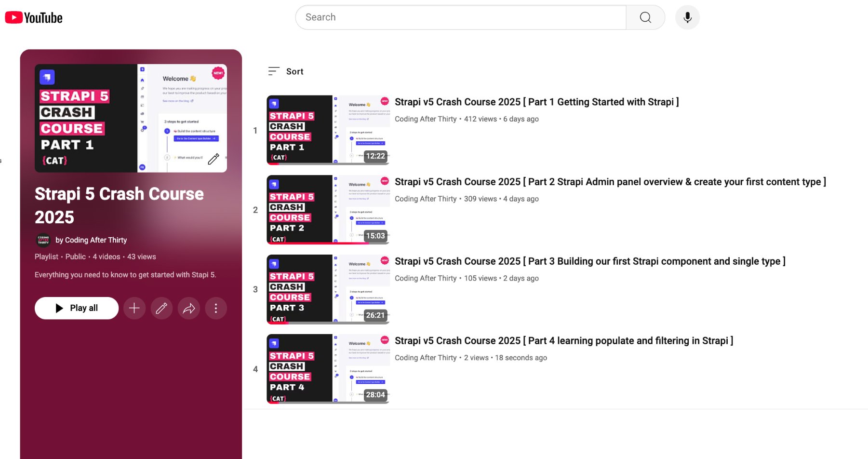Edit playlist with the pencil button
The image size is (868, 459).
pyautogui.click(x=161, y=308)
